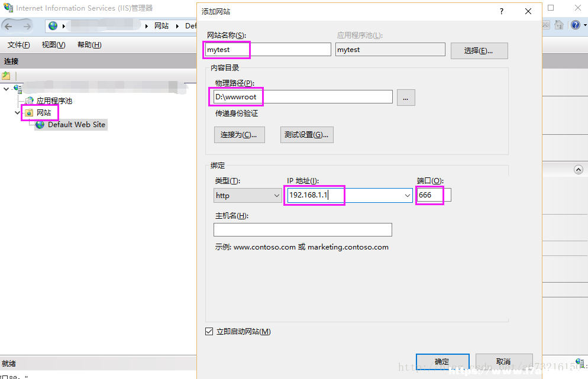Image resolution: width=588 pixels, height=379 pixels.
Task: Open the help dropdown arrow beside help icon
Action: click(585, 25)
